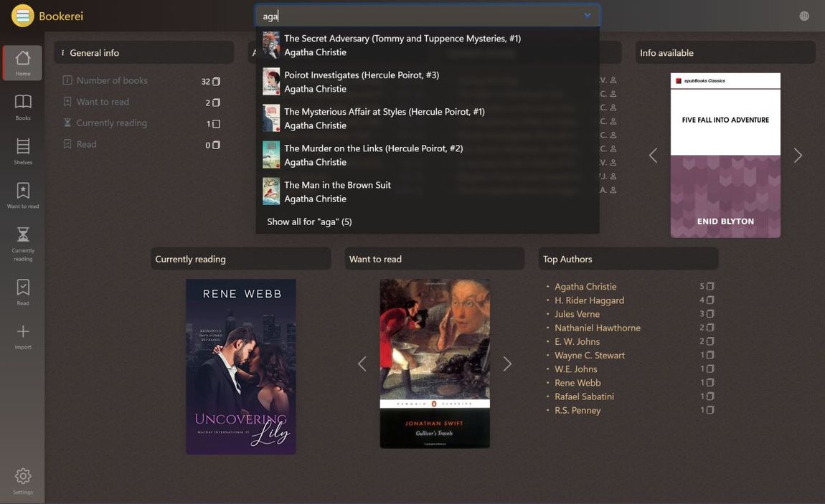Image resolution: width=825 pixels, height=504 pixels.
Task: Open Five Fall Into Adventure cover
Action: (725, 155)
